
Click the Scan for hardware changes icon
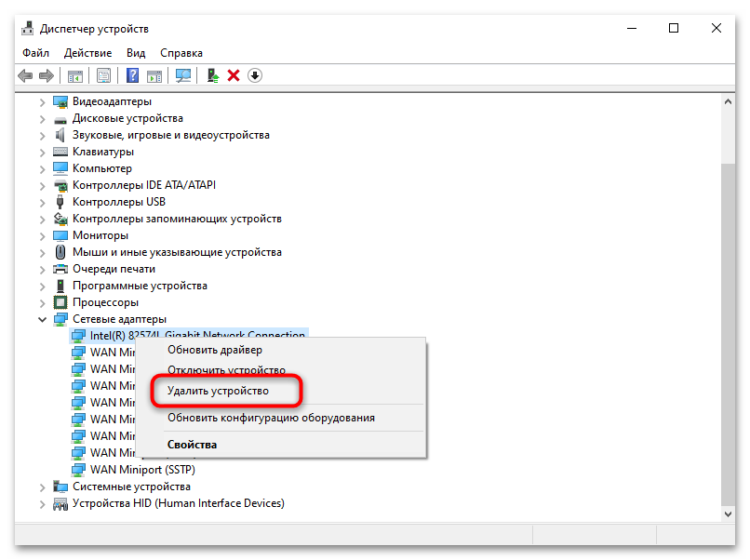(183, 75)
